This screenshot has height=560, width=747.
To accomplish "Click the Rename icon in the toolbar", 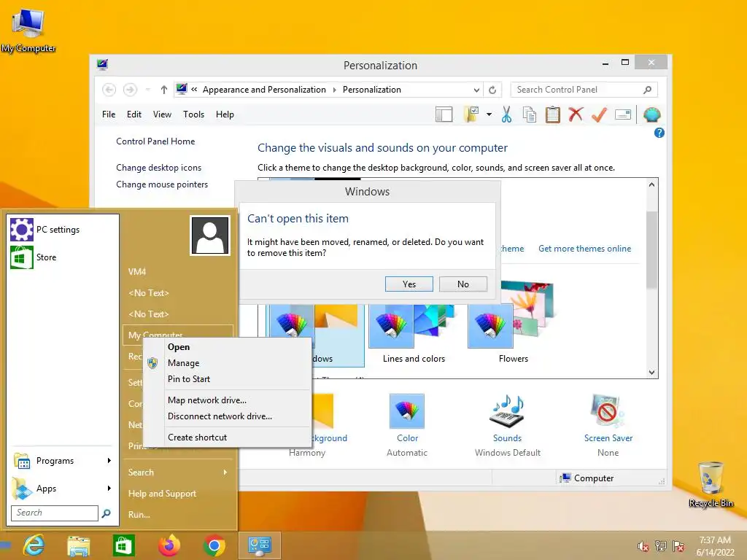I will [x=623, y=114].
